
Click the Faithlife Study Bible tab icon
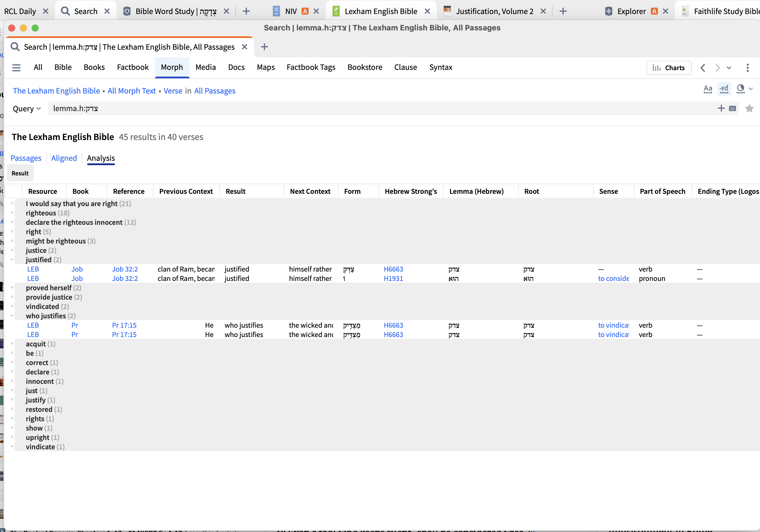(x=685, y=11)
